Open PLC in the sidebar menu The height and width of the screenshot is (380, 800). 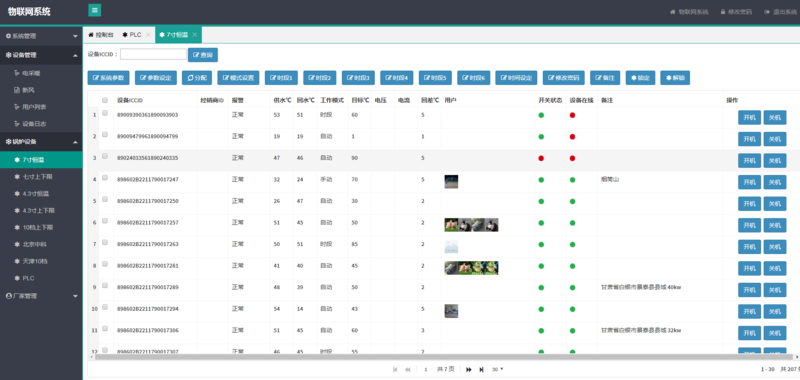tap(41, 278)
